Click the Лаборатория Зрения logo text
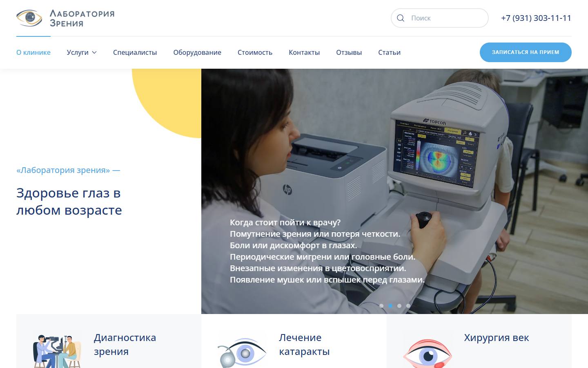 click(x=82, y=18)
